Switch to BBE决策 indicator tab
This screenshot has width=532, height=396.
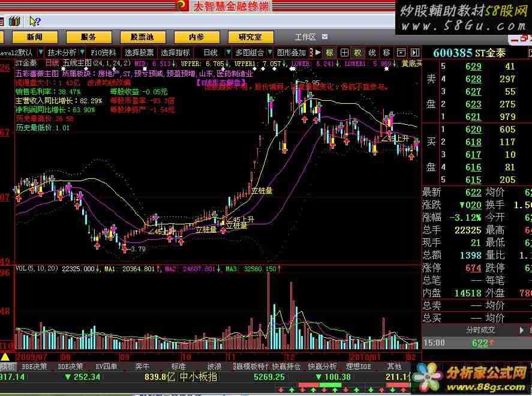[34, 367]
